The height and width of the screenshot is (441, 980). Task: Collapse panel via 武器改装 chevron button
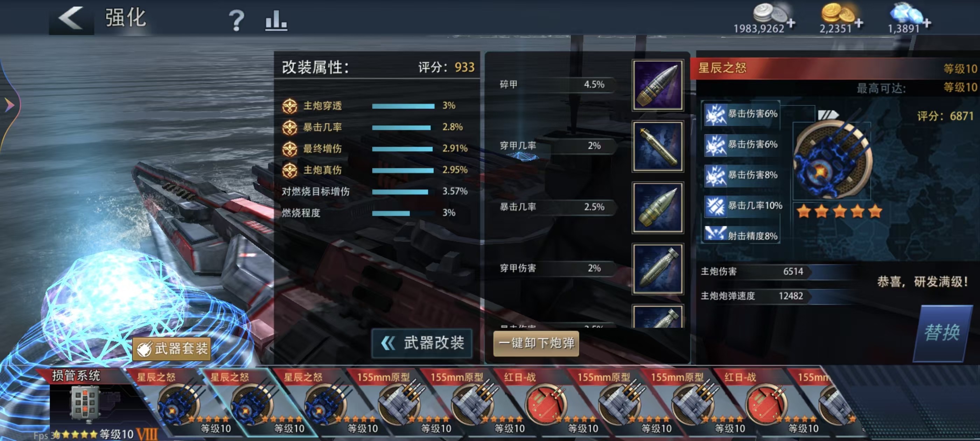(x=422, y=343)
